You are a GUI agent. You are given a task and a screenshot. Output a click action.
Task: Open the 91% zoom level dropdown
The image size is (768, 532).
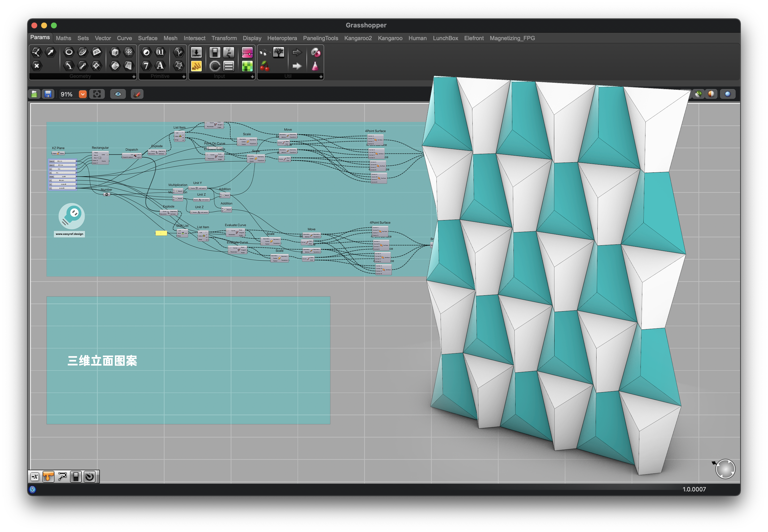coord(82,94)
